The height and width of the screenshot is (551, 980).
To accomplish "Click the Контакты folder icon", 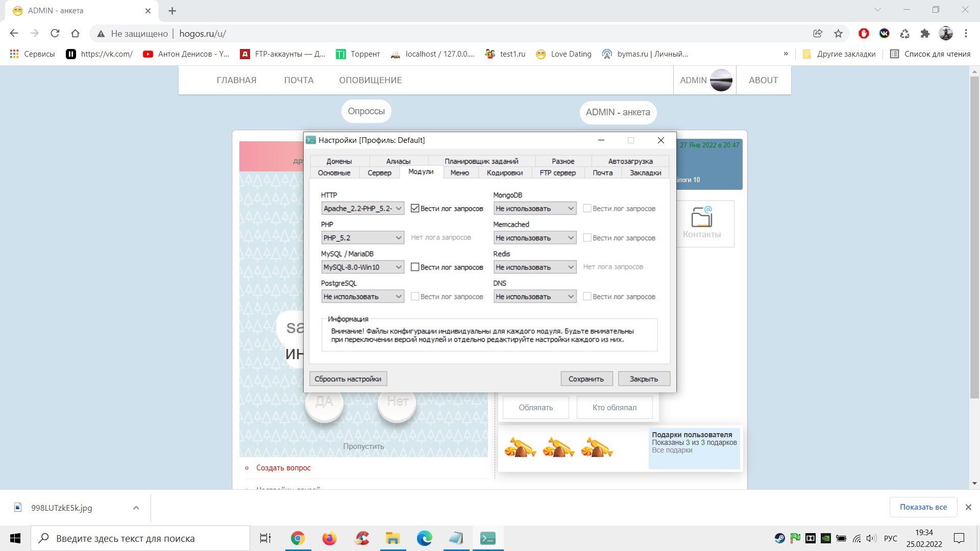I will tap(702, 217).
